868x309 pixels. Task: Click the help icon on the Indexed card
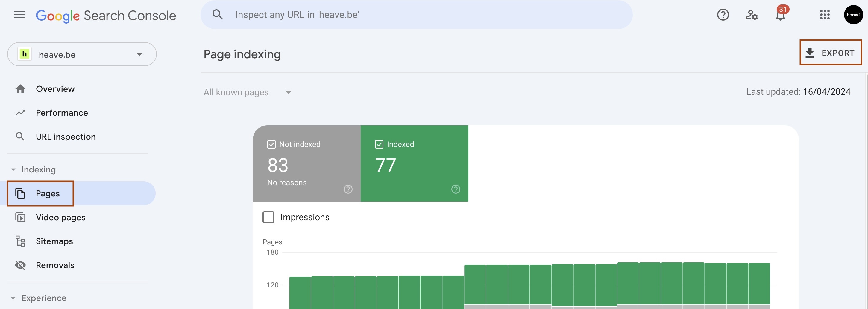tap(455, 189)
